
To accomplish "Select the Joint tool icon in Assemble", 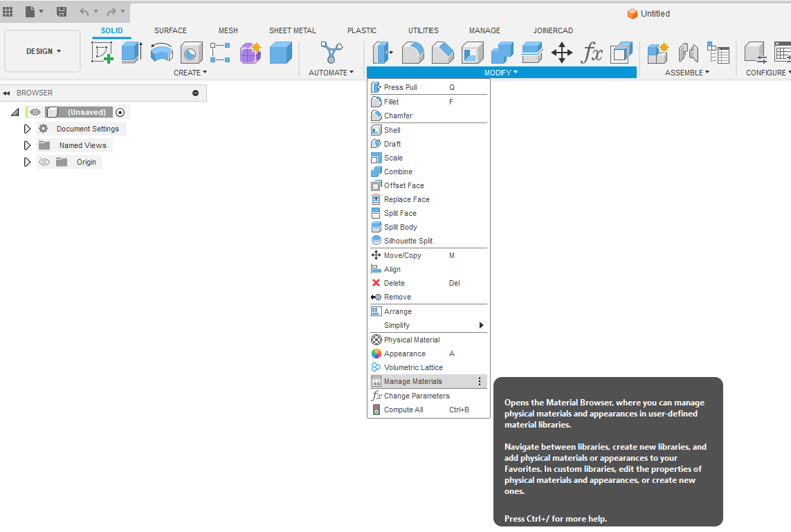I will 688,53.
